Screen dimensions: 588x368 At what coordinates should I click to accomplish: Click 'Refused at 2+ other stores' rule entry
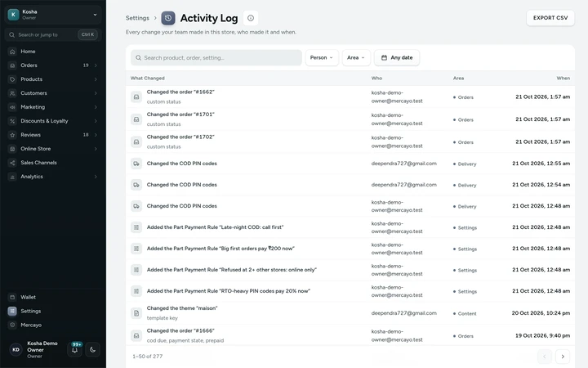click(232, 270)
